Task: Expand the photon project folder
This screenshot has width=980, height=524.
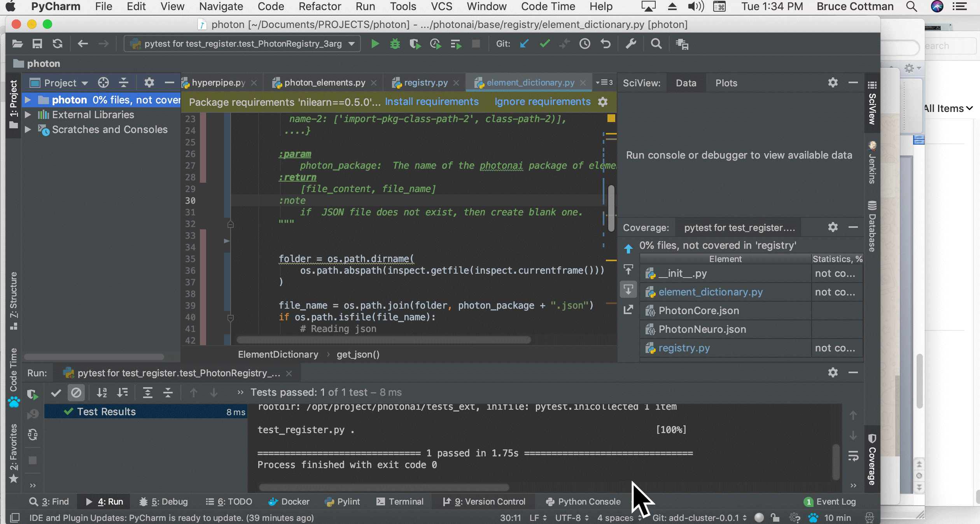Action: click(28, 100)
